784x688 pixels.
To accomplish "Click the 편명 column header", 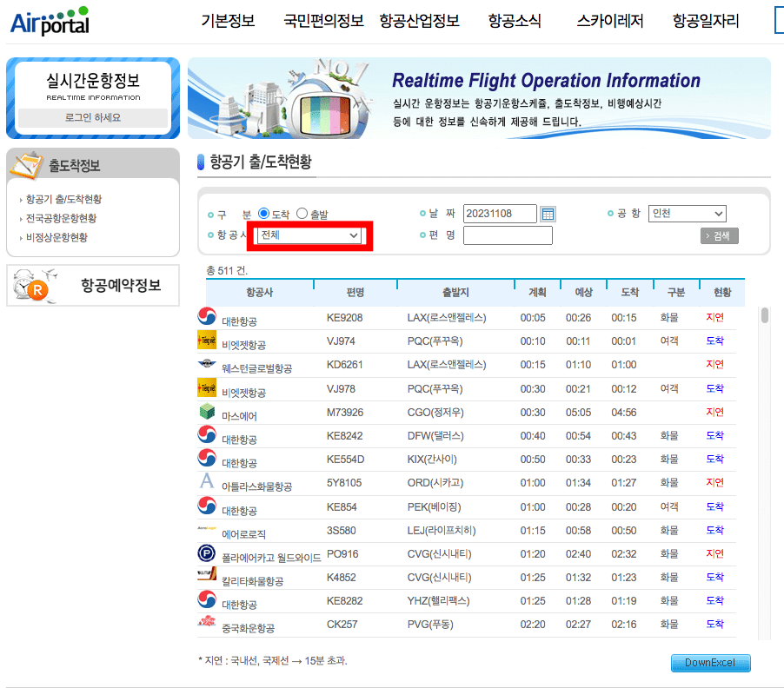I will (x=355, y=292).
